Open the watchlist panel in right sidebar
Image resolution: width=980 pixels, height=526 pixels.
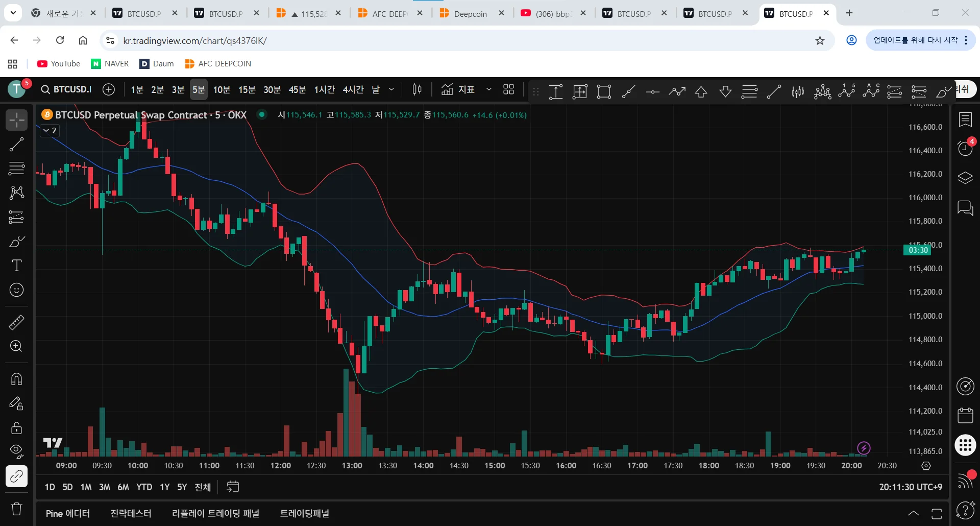[x=965, y=120]
